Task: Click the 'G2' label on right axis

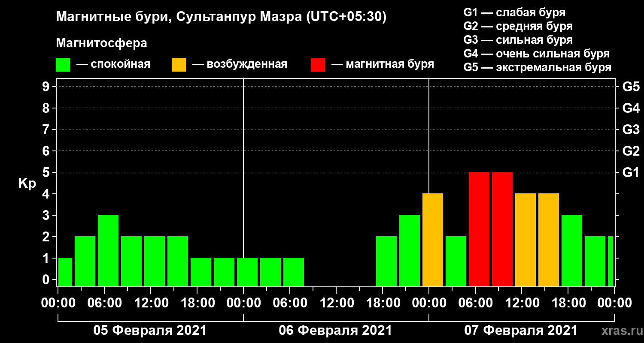Action: 631,151
